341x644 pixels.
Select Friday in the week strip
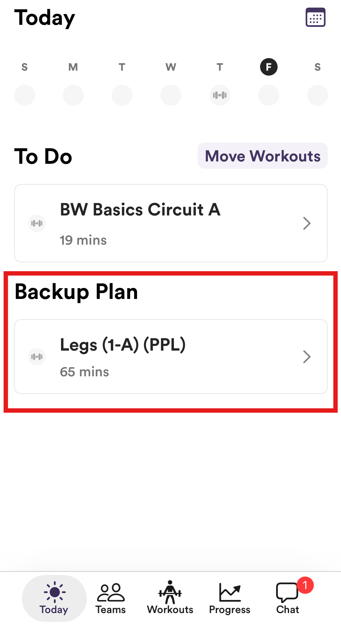[x=269, y=67]
